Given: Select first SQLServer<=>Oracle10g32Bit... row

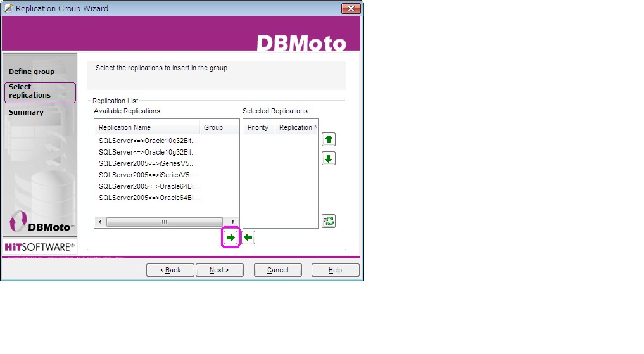Looking at the screenshot, I should pyautogui.click(x=148, y=141).
